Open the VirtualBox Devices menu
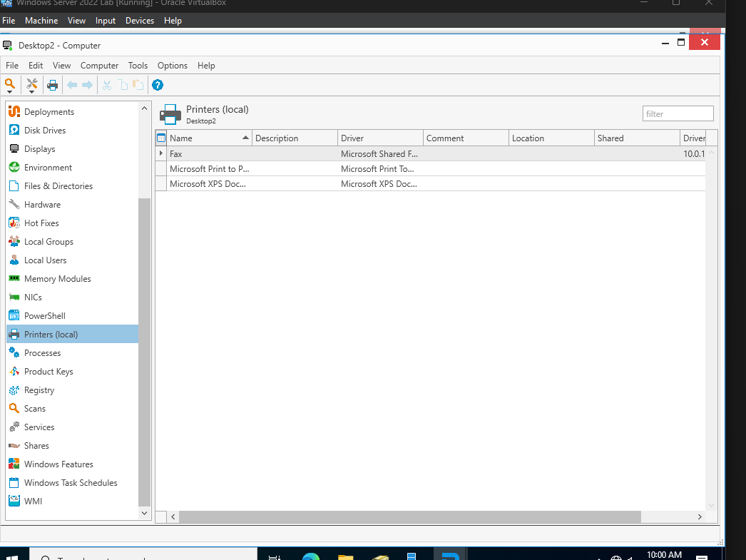This screenshot has width=746, height=560. coord(139,21)
